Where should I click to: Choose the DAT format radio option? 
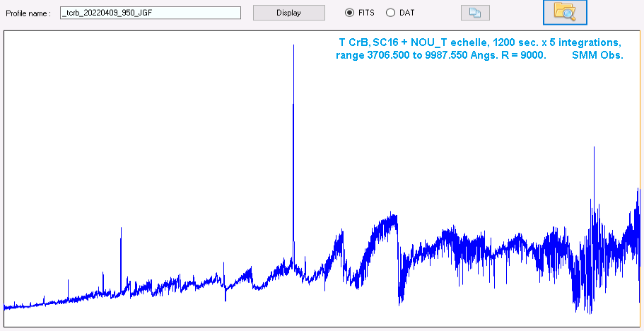[390, 13]
